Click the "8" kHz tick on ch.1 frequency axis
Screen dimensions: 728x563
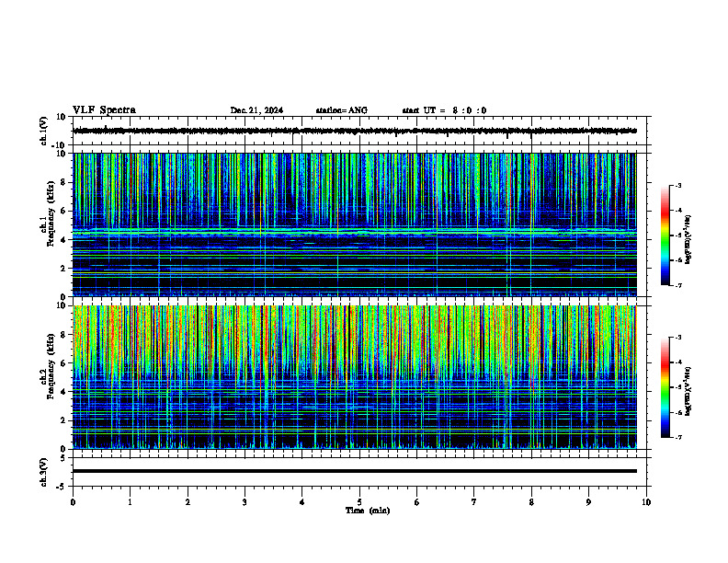63,182
